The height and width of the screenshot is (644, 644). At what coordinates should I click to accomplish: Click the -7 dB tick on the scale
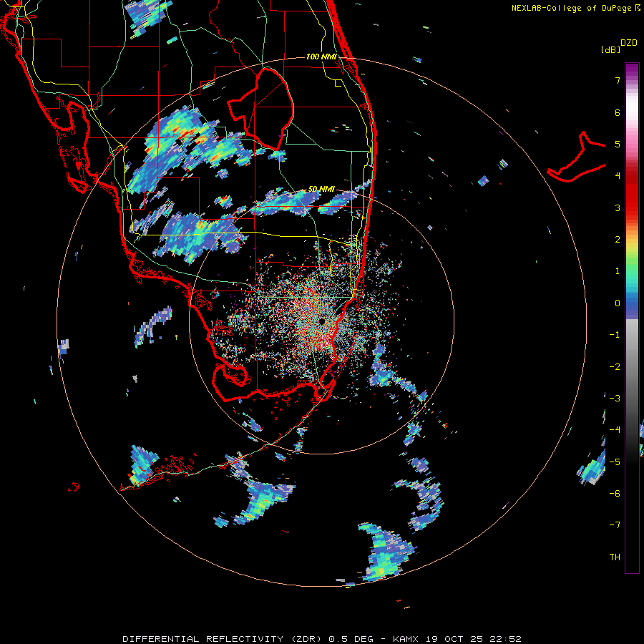point(615,525)
